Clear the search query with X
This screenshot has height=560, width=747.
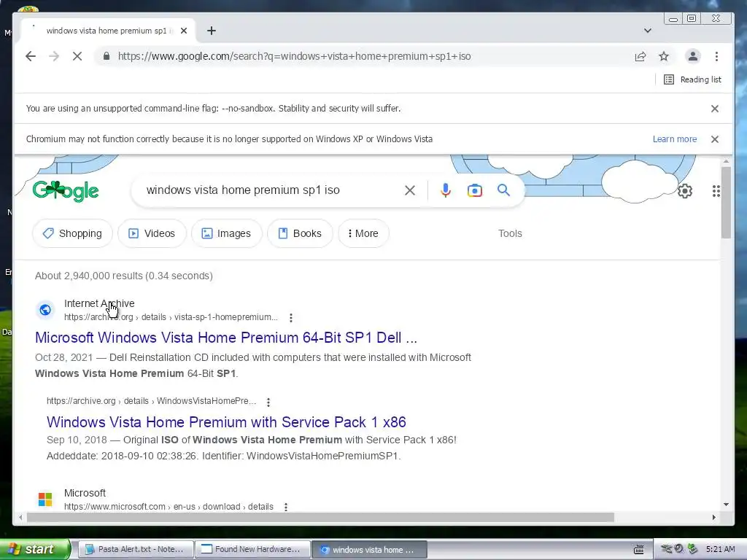pyautogui.click(x=410, y=190)
